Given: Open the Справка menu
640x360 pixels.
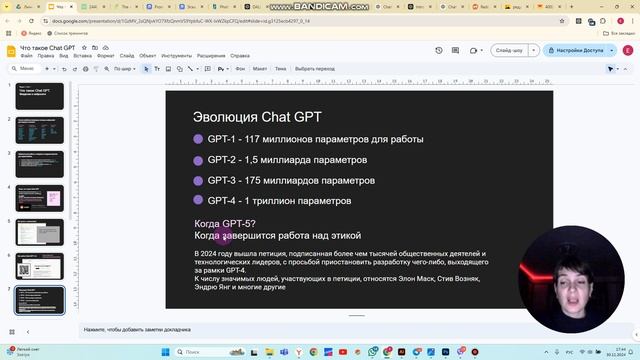Looking at the screenshot, I should point(240,56).
